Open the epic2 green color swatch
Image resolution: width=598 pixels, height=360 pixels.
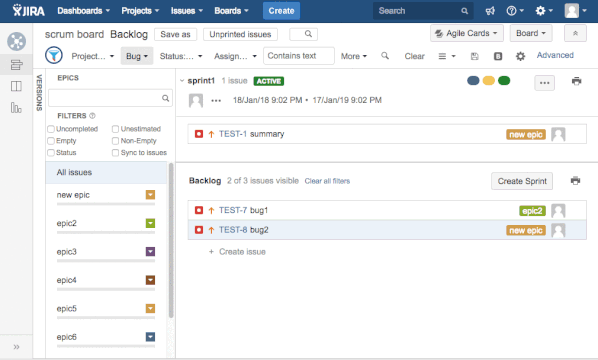(x=150, y=223)
